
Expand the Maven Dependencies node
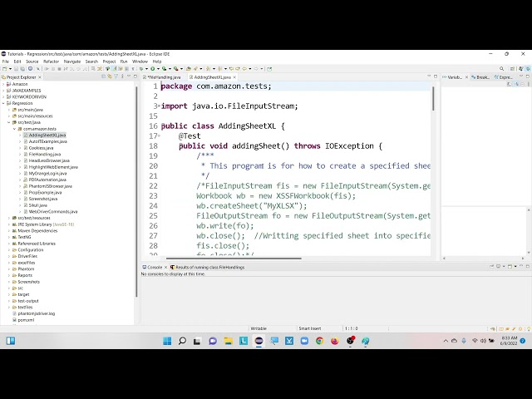[9, 231]
